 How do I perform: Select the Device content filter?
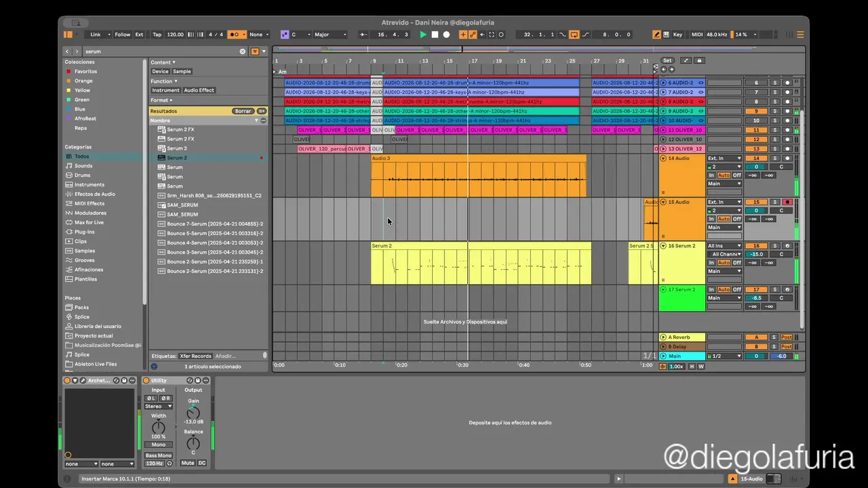click(x=160, y=71)
